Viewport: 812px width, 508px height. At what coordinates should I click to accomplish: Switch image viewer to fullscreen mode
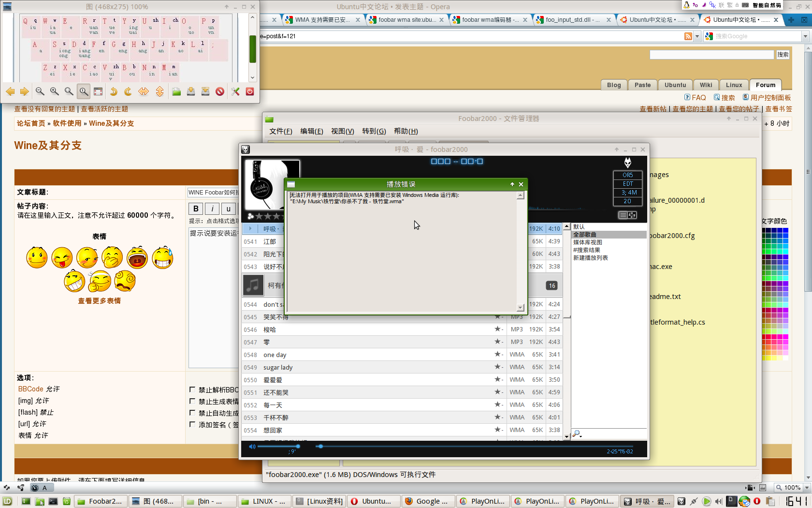[98, 91]
